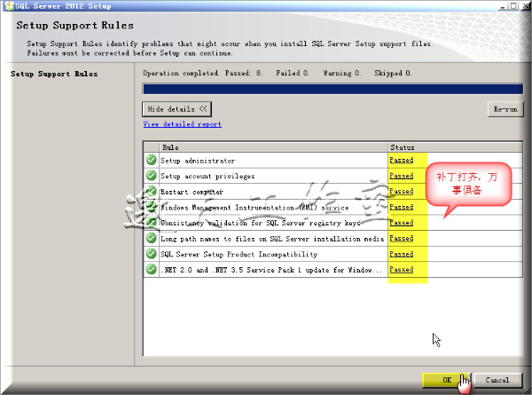The width and height of the screenshot is (532, 395).
Task: Open the View detailed report link
Action: (182, 124)
